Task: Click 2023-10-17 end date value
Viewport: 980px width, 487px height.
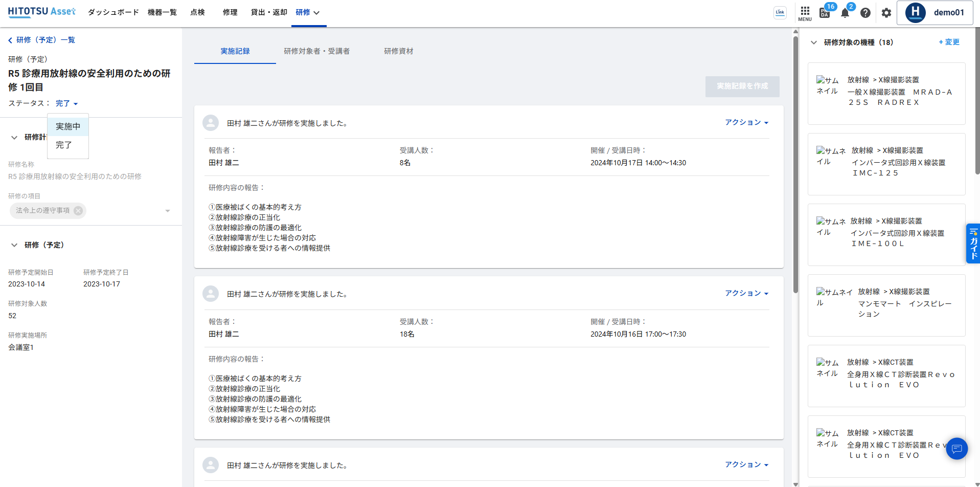Action: (x=102, y=284)
